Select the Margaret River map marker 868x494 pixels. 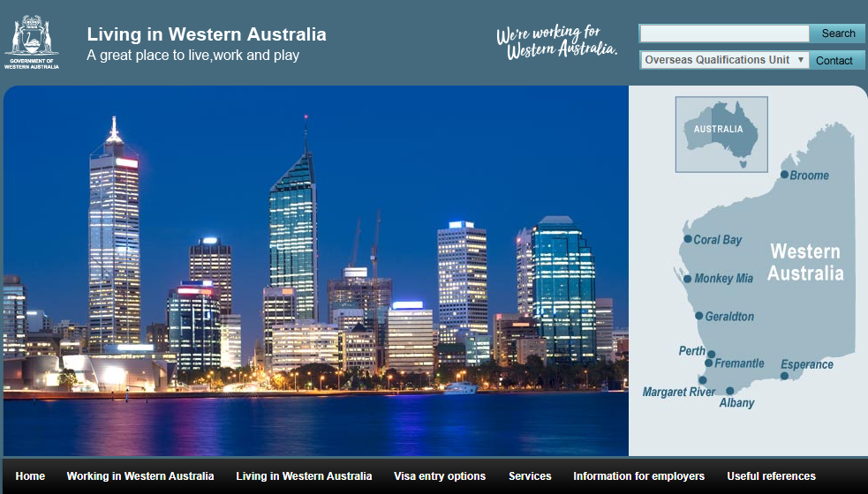tap(703, 380)
